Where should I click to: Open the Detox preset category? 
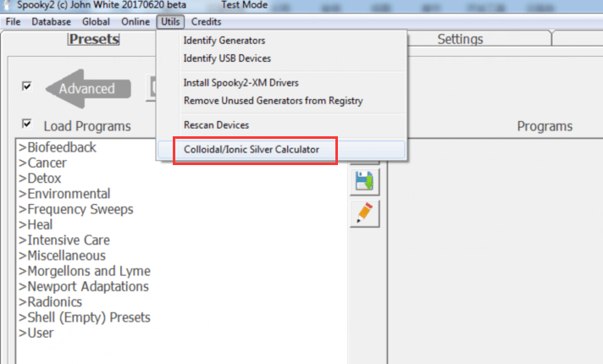click(x=40, y=178)
